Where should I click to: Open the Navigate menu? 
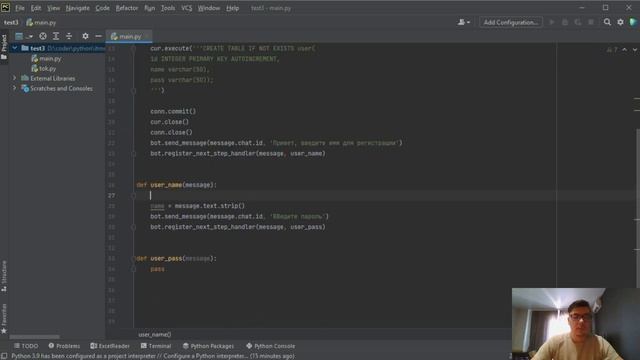tap(78, 8)
